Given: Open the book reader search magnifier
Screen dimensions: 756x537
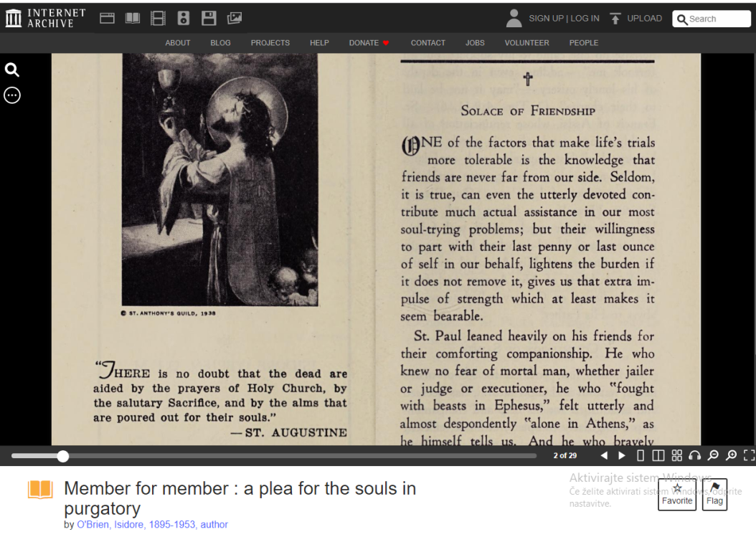Looking at the screenshot, I should tap(12, 70).
